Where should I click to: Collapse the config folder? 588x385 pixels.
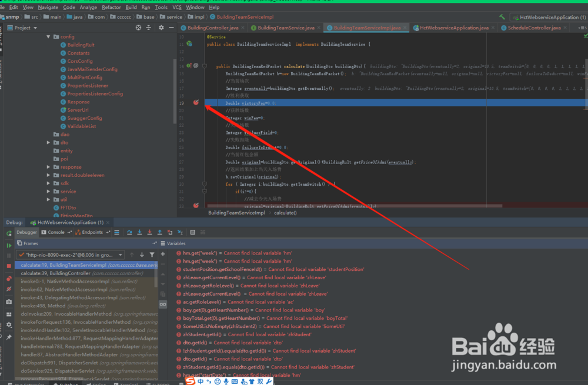[x=48, y=37]
